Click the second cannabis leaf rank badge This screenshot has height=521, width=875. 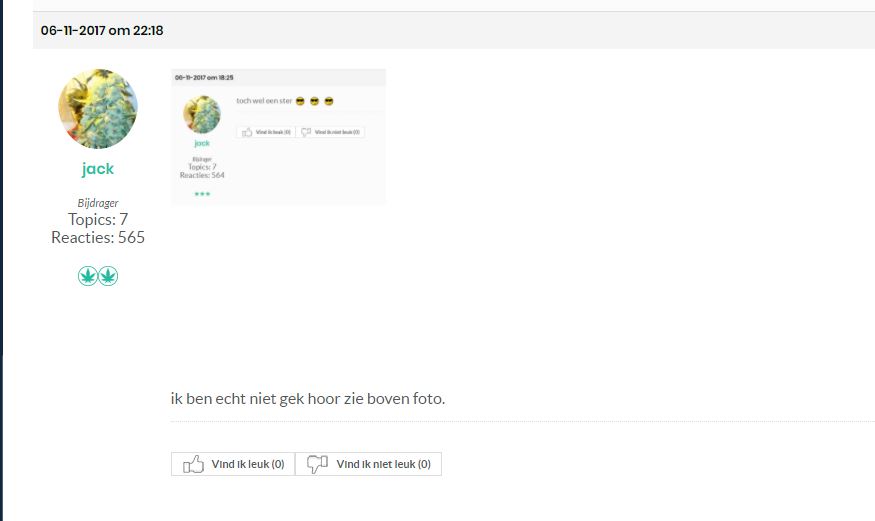(x=108, y=276)
